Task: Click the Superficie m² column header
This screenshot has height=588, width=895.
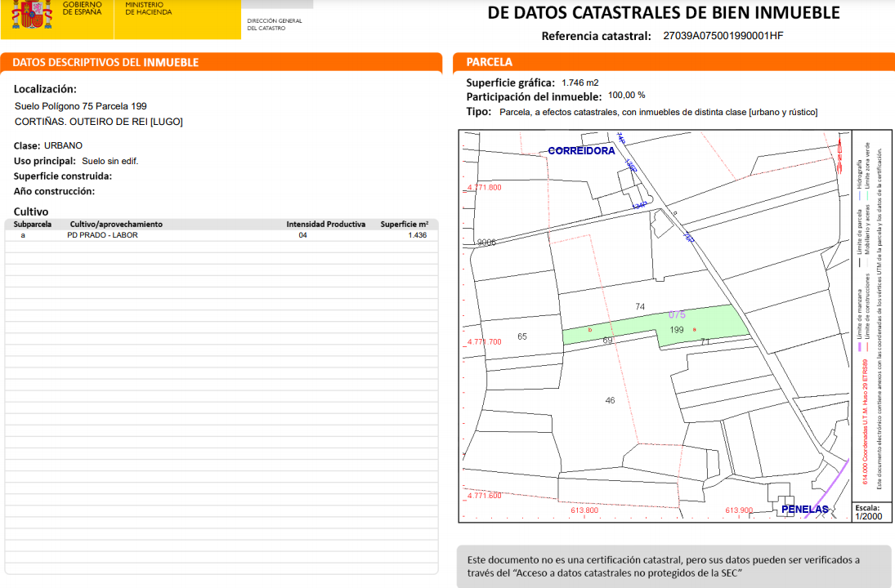Action: click(x=404, y=224)
